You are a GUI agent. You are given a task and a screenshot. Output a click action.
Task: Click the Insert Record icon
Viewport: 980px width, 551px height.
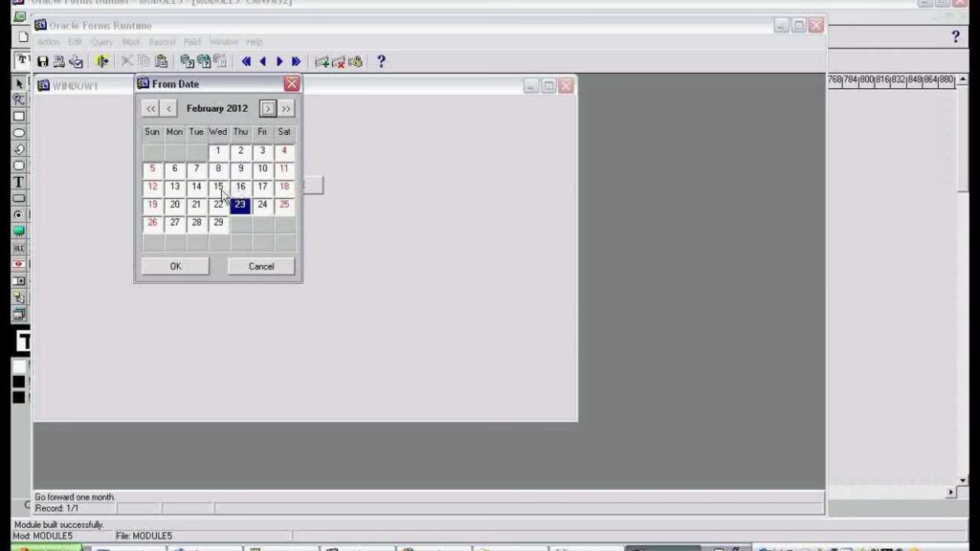[322, 61]
